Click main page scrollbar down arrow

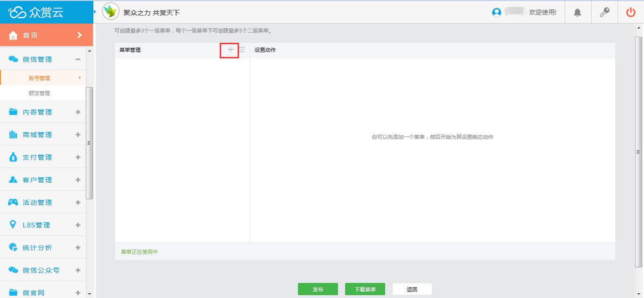[x=639, y=294]
